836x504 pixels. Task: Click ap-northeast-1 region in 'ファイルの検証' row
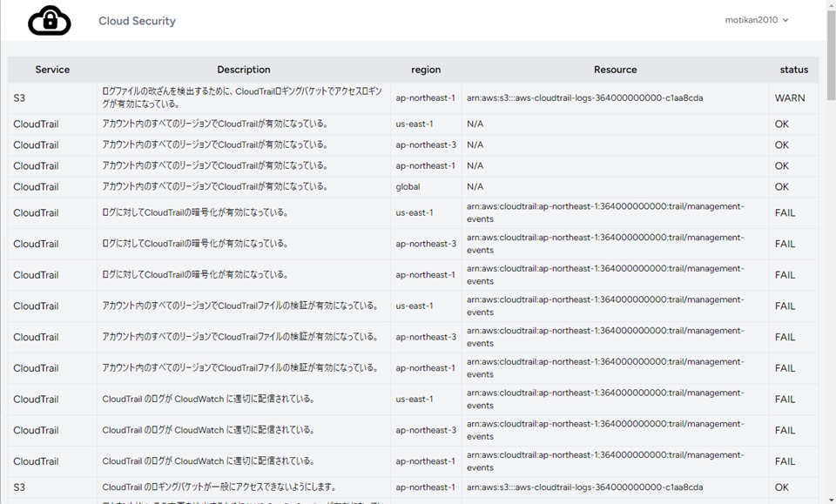point(426,368)
